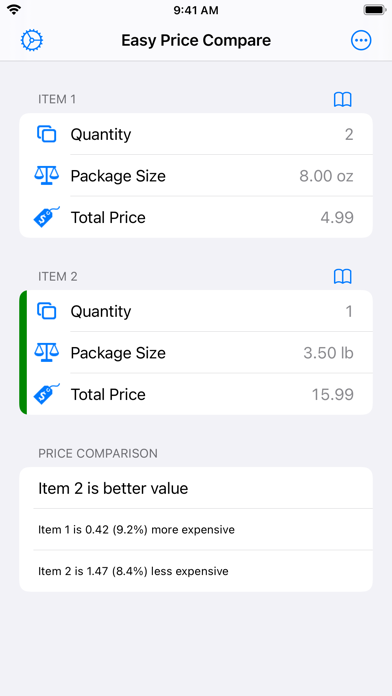Open settings via the gear icon
This screenshot has width=392, height=696.
click(32, 40)
